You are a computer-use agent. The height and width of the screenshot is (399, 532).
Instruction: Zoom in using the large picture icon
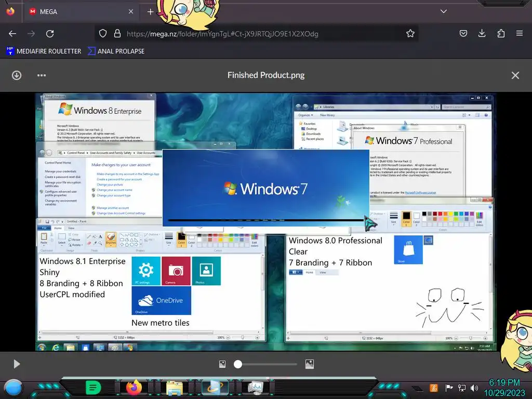[x=310, y=364]
